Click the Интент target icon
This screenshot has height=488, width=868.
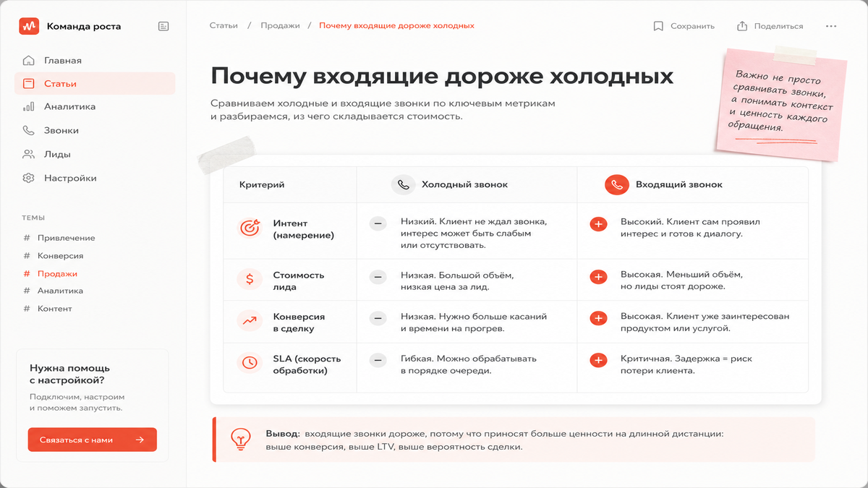coord(250,228)
